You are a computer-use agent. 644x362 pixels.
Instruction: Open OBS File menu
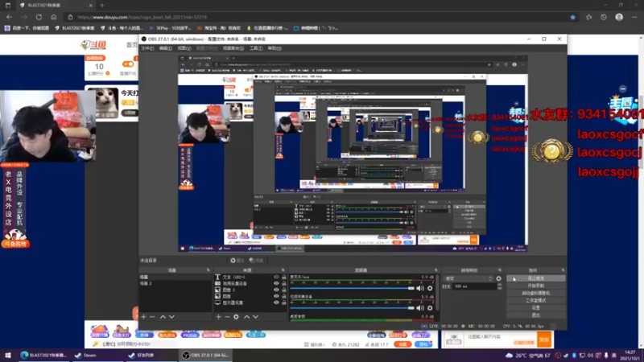[x=147, y=48]
